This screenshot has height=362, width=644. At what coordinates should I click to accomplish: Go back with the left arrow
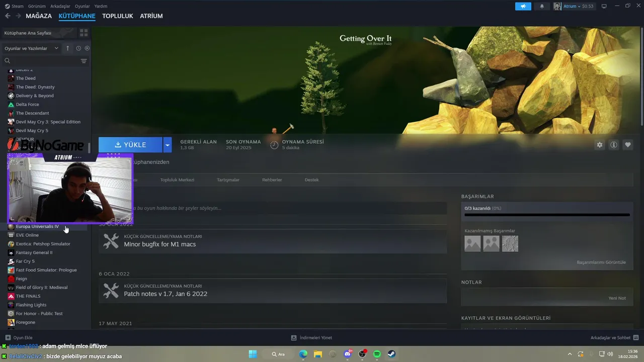(x=8, y=16)
